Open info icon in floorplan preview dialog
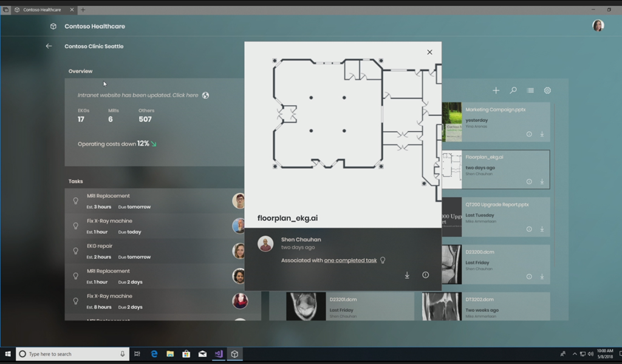 (x=425, y=275)
